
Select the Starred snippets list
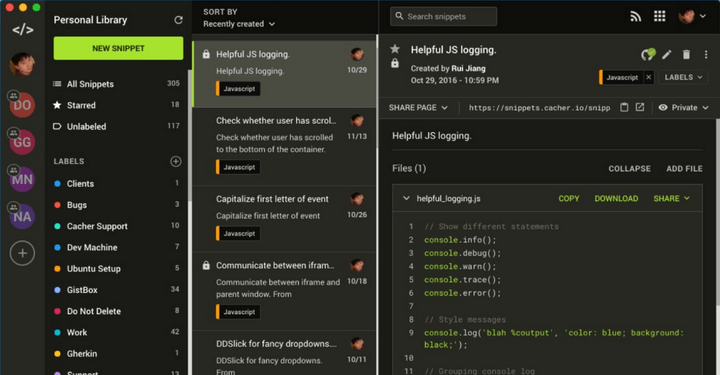(117, 105)
